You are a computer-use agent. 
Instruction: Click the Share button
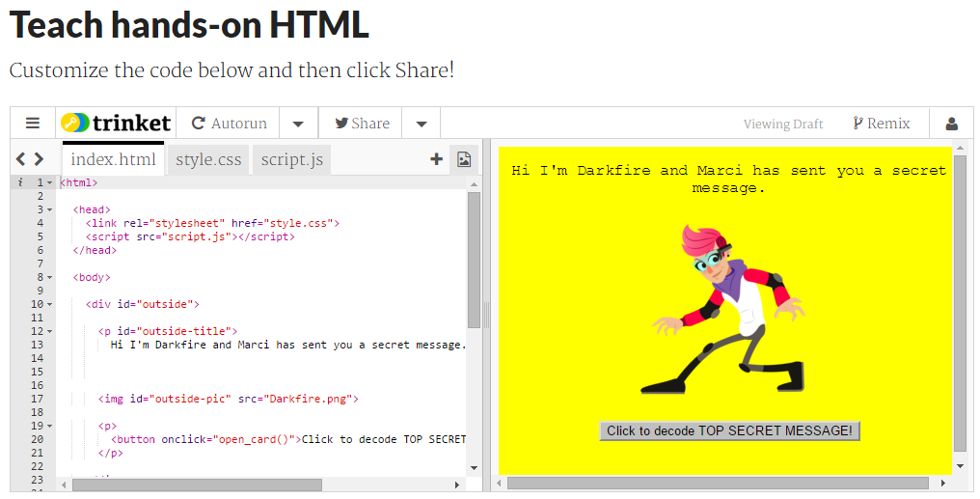363,124
